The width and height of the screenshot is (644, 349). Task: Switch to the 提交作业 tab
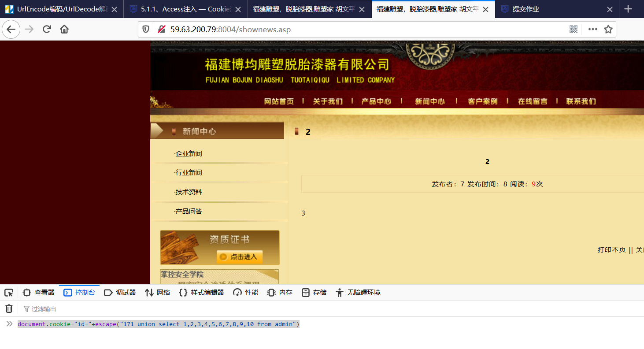click(x=557, y=9)
